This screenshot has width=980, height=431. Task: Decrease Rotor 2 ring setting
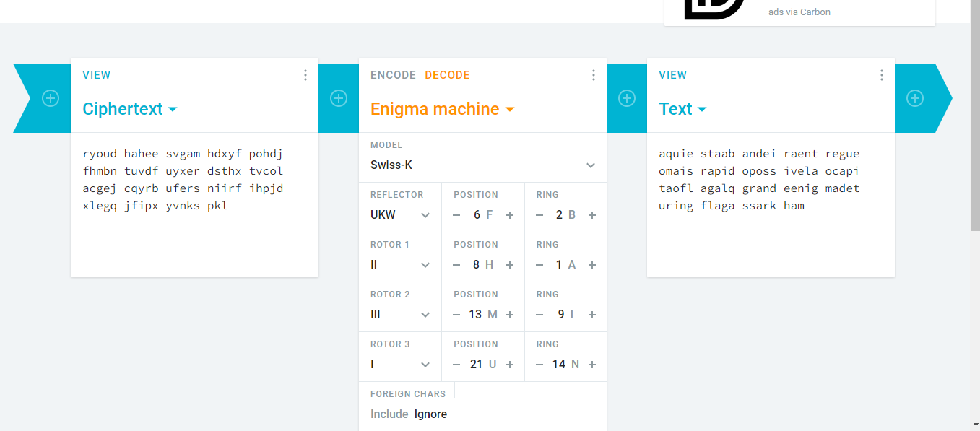click(539, 315)
